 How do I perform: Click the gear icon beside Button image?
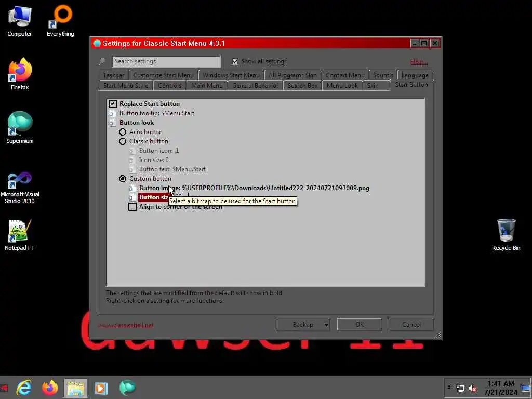pyautogui.click(x=131, y=188)
